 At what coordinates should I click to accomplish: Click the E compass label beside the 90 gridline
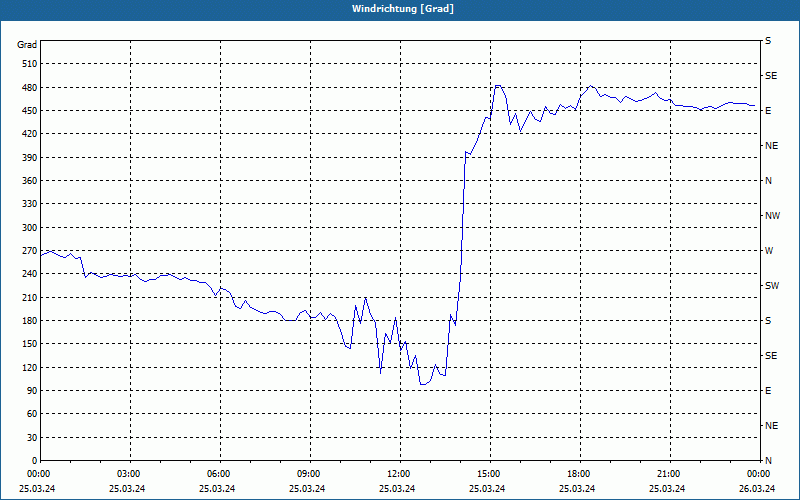[x=768, y=391]
